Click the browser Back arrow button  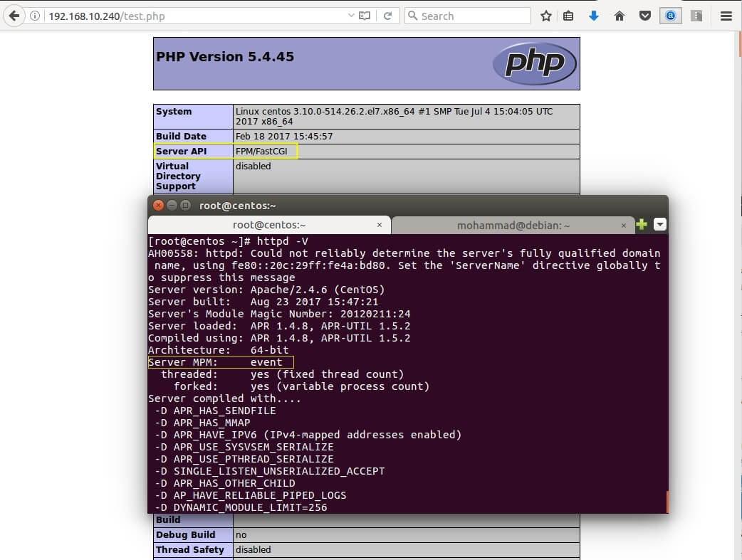click(14, 16)
